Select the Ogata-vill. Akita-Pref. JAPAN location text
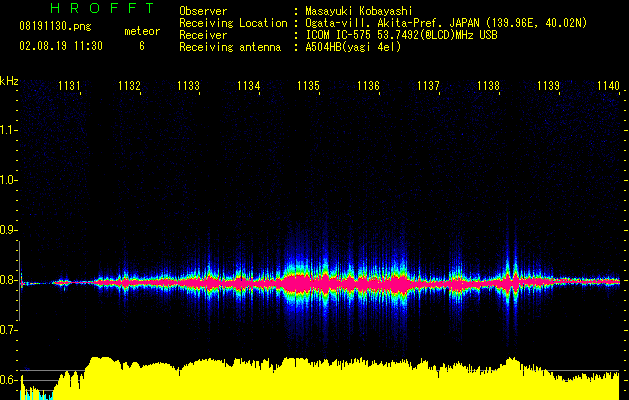This screenshot has width=629, height=400. [x=446, y=23]
